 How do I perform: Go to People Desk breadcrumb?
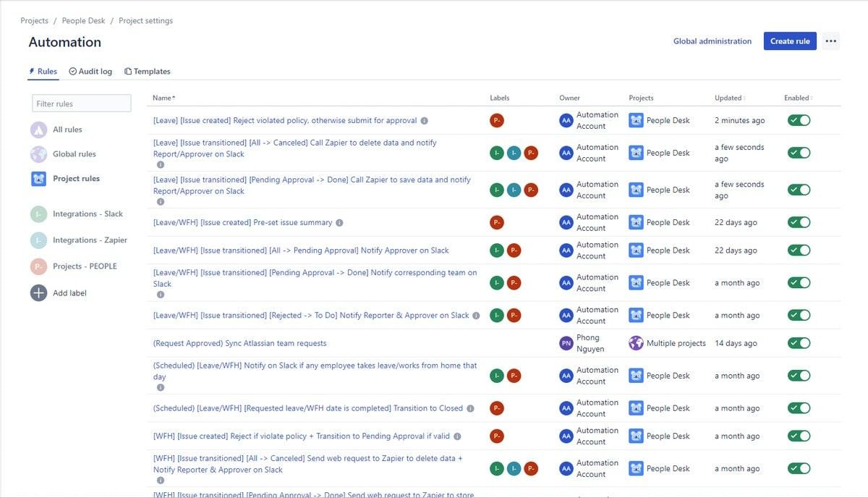point(84,21)
